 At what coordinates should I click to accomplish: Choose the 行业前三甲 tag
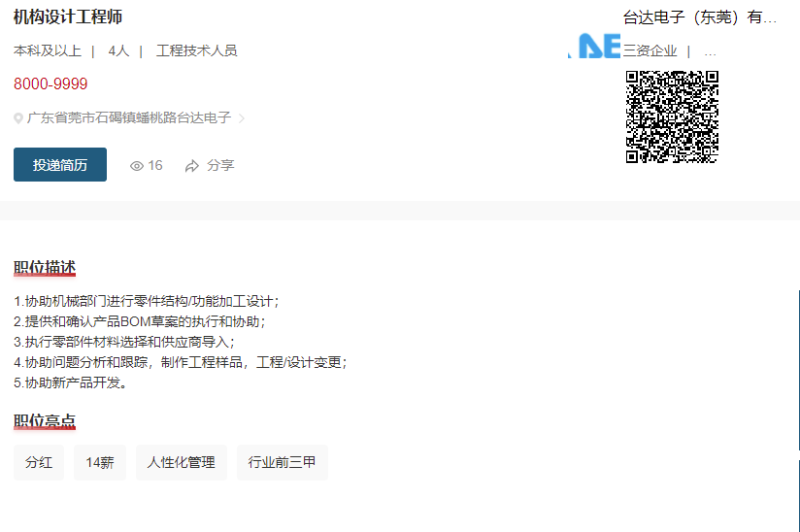click(282, 463)
